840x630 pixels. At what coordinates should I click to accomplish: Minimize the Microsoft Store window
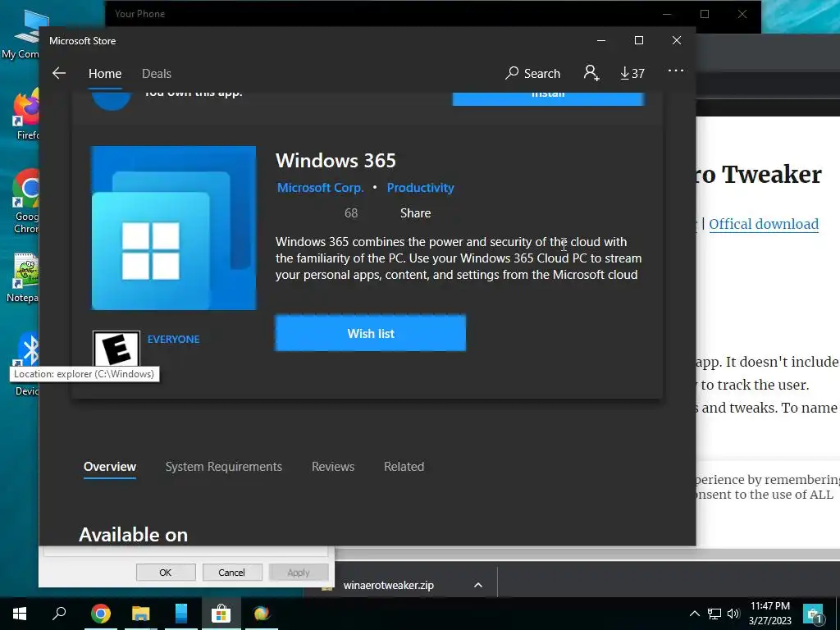click(x=601, y=41)
